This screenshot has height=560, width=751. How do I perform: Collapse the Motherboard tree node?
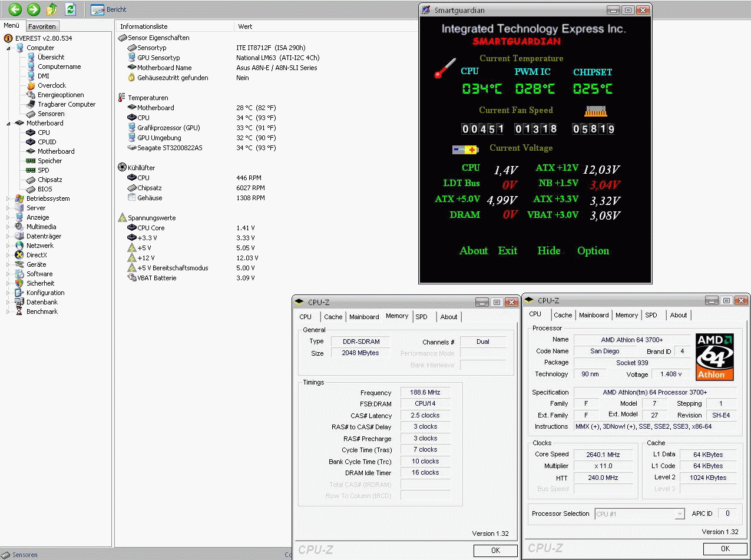click(9, 124)
